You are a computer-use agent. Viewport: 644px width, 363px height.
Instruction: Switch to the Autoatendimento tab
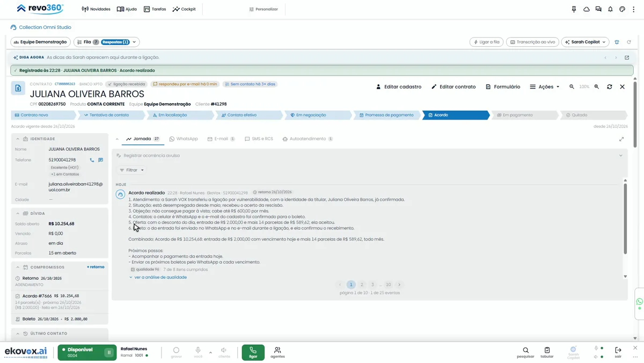(x=308, y=139)
